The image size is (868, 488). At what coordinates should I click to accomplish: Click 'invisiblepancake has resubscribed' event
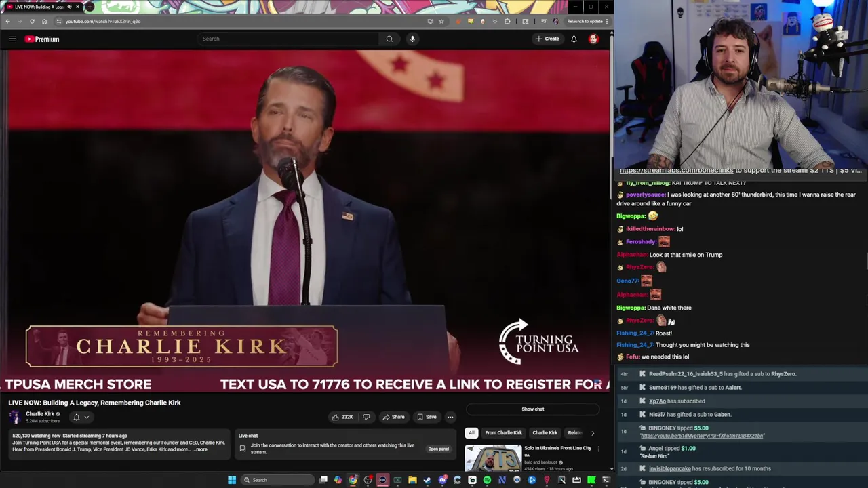[710, 469]
